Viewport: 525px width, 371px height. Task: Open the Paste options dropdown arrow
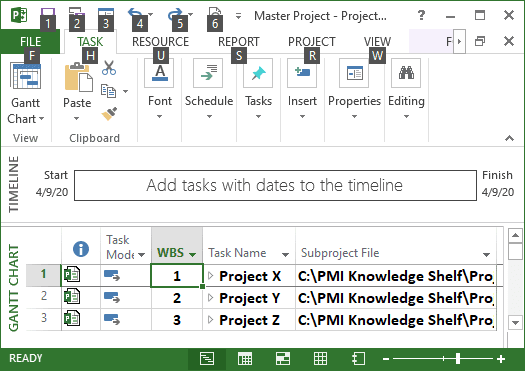tap(77, 118)
